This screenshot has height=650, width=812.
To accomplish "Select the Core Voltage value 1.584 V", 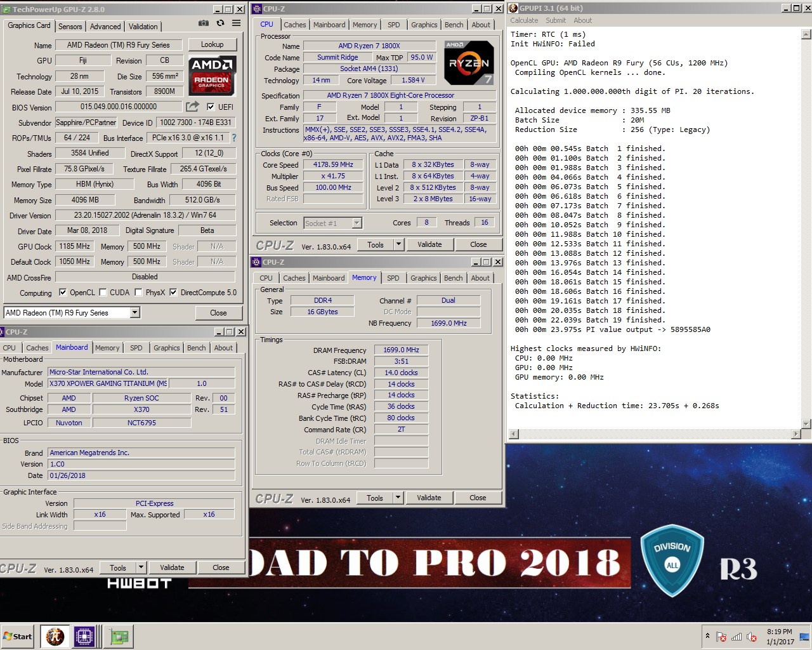I will point(413,81).
